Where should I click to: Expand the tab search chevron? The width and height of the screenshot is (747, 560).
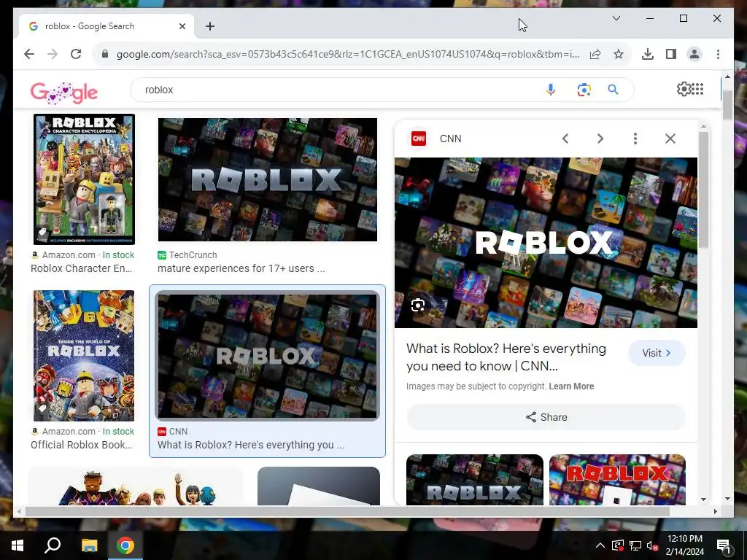coord(616,18)
